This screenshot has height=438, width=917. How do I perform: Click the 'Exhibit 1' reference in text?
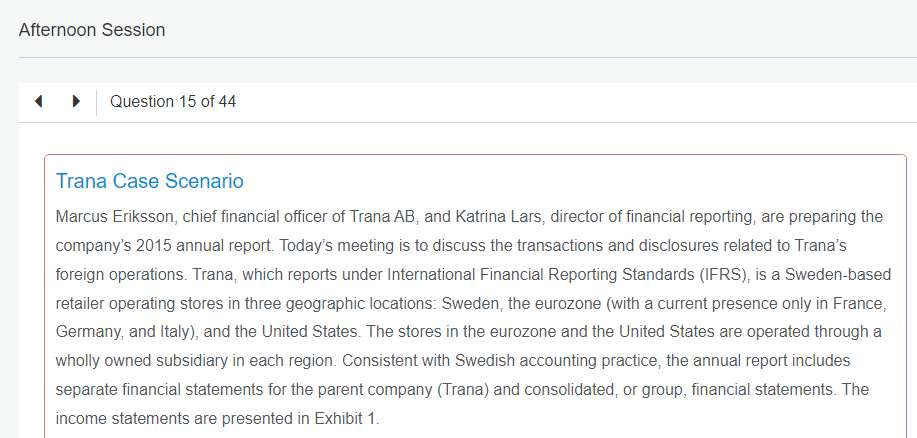[x=346, y=419]
